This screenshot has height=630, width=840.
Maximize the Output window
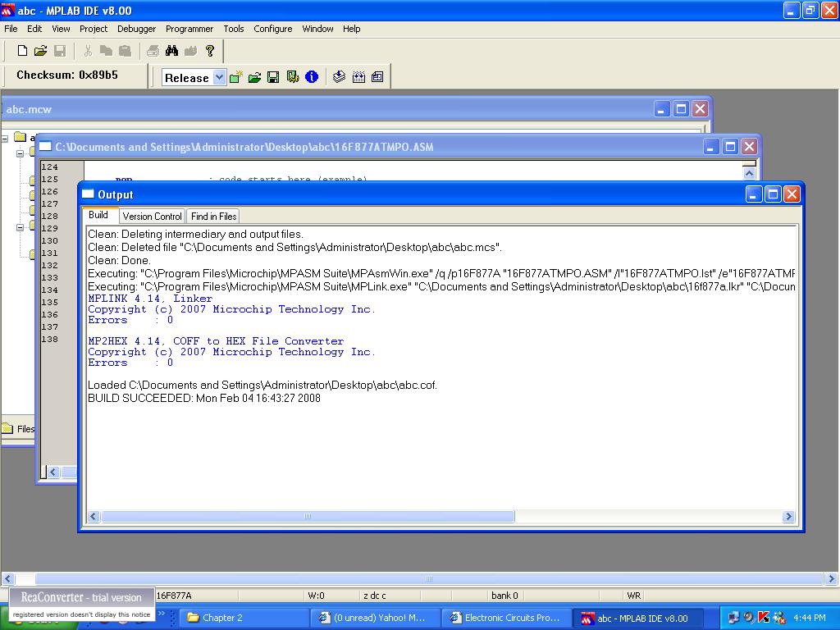tap(773, 194)
